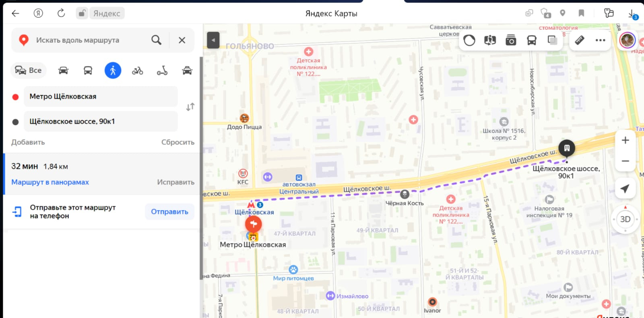Open the Мои документы place marker
Viewport: 644px width, 318px height.
(568, 287)
